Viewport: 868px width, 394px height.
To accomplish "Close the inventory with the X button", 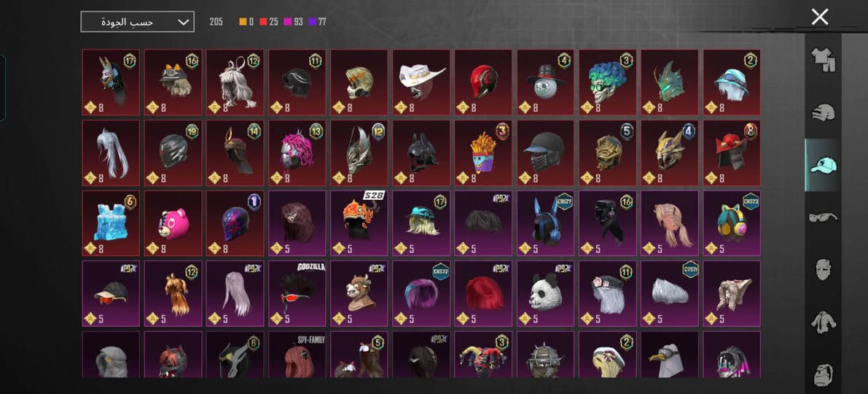I will [819, 17].
